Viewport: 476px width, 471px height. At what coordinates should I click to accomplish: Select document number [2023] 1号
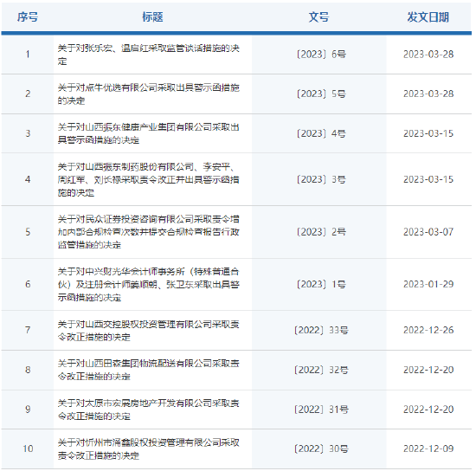[321, 285]
